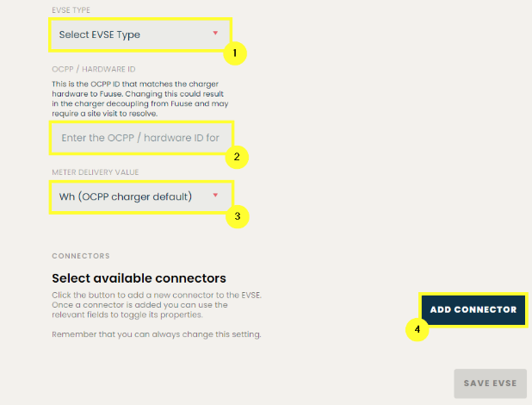This screenshot has width=532, height=405.
Task: Open the Select EVSE Type dropdown
Action: click(x=140, y=34)
